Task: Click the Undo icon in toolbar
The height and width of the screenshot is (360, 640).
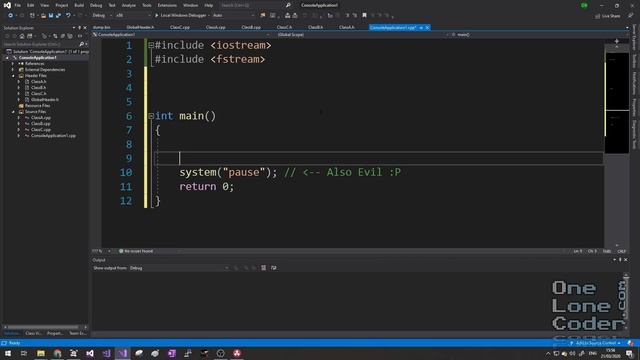Action: (x=68, y=16)
